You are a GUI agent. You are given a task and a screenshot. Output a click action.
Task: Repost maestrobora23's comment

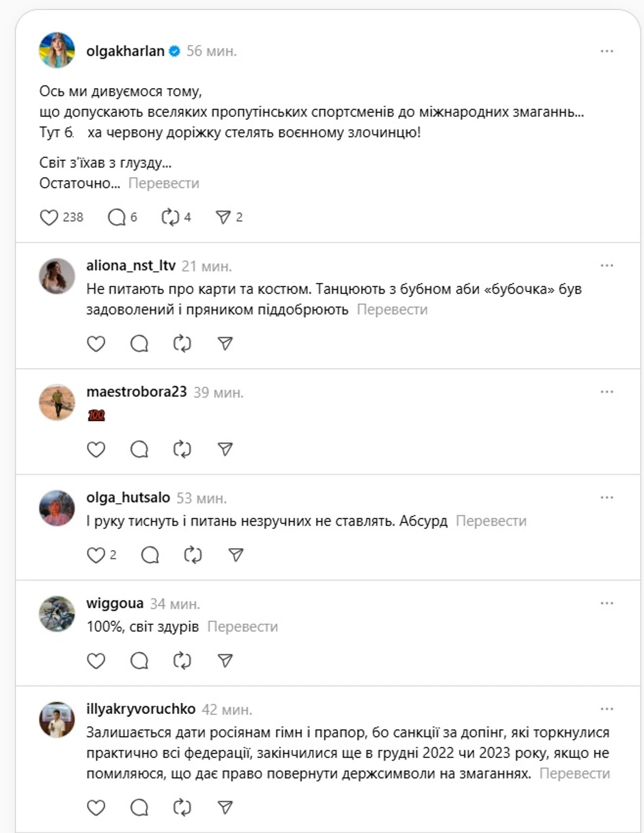182,449
